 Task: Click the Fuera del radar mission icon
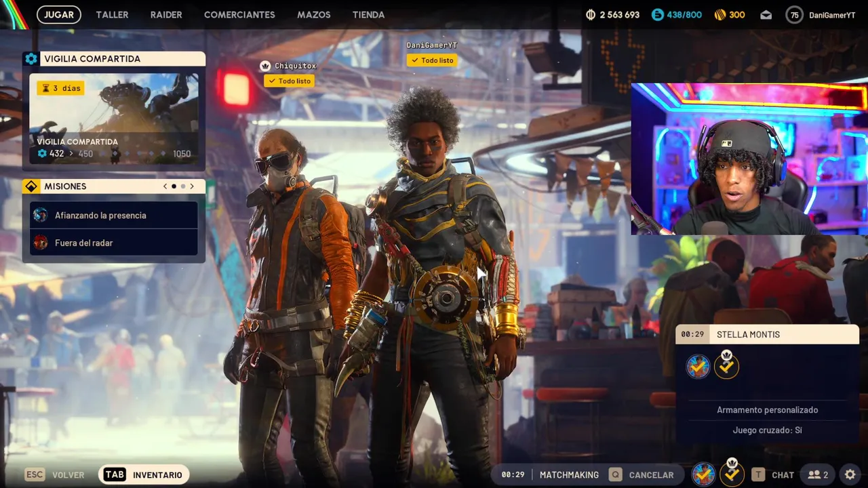(41, 243)
